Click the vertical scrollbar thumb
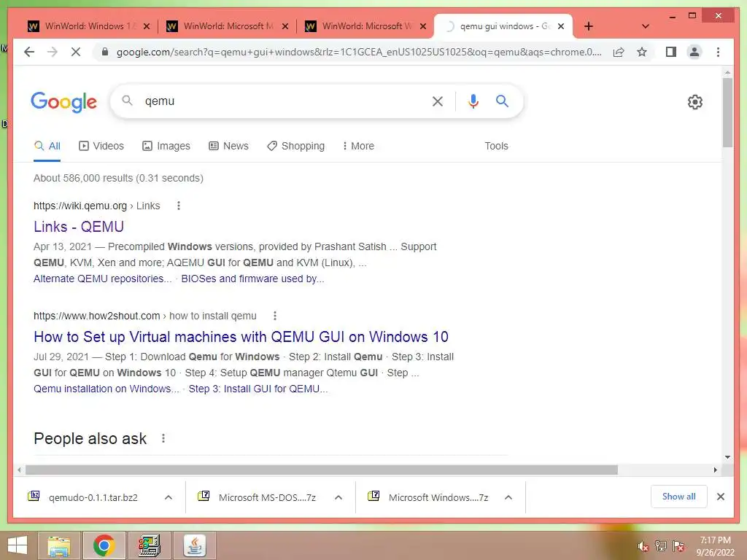The width and height of the screenshot is (747, 560). click(x=727, y=113)
